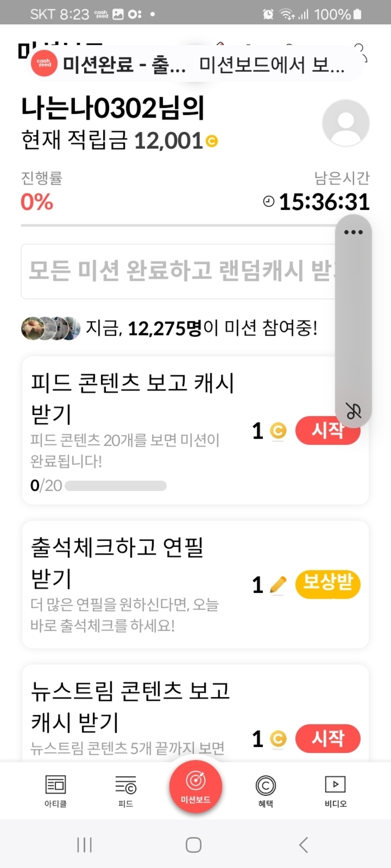
Task: Go to the 비디오 tab
Action: (x=335, y=790)
